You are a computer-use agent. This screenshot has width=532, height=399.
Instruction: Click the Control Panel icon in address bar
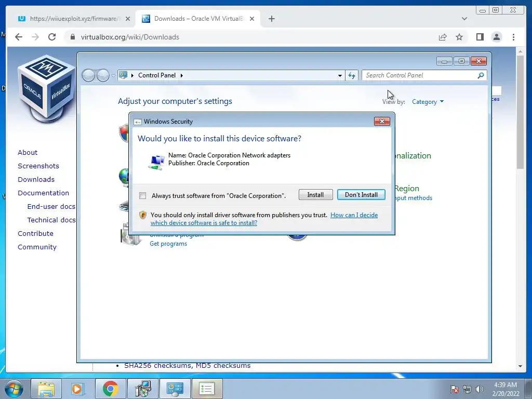point(123,75)
